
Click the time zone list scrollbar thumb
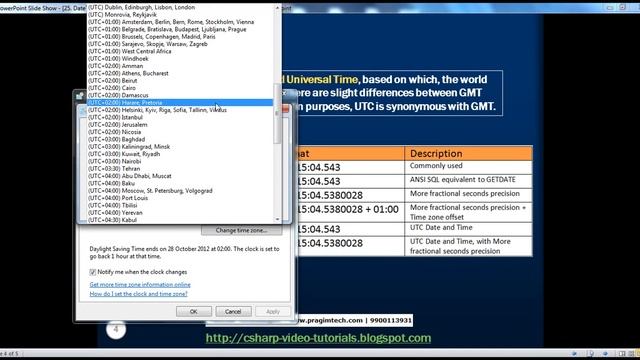click(x=278, y=113)
